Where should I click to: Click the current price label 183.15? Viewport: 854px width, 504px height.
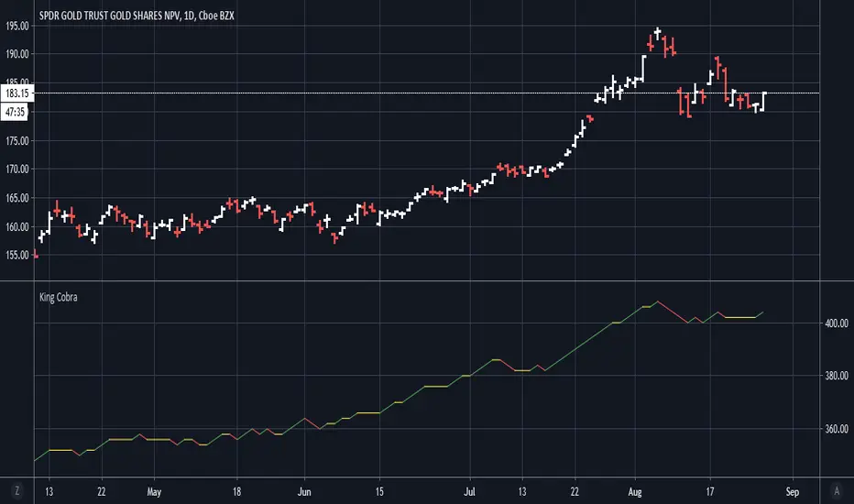pyautogui.click(x=17, y=93)
